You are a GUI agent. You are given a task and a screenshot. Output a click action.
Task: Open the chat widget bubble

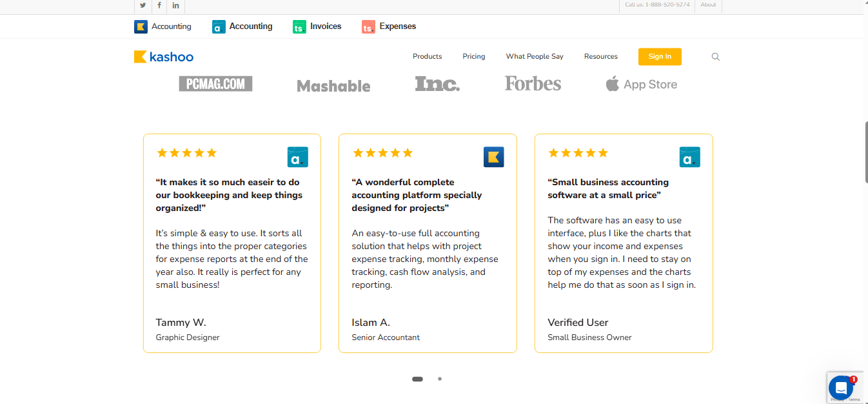click(841, 388)
